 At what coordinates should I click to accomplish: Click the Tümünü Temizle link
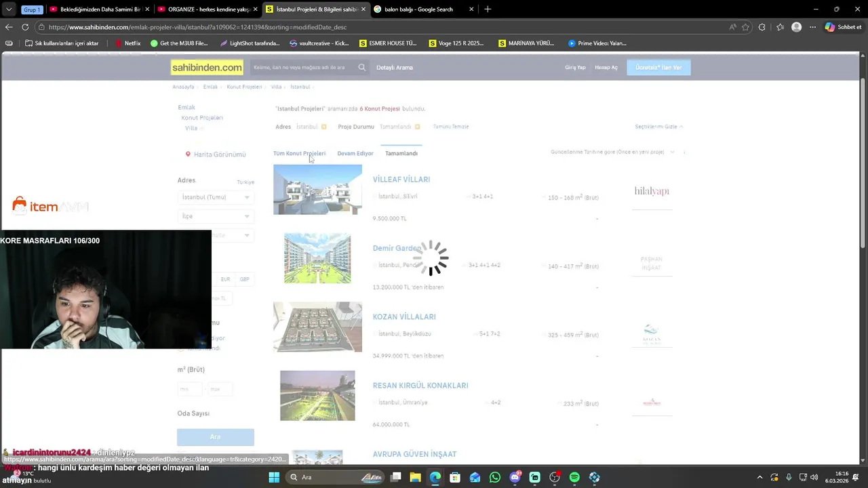coord(451,127)
